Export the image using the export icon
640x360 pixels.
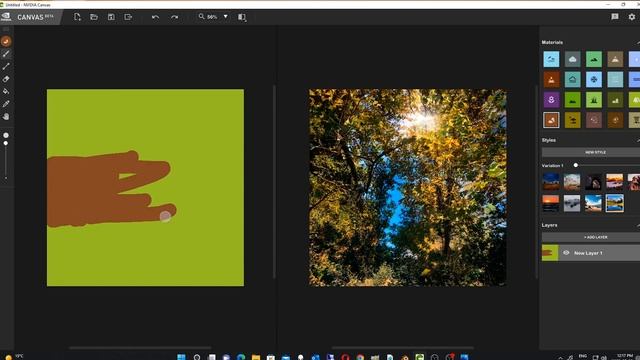coord(128,17)
